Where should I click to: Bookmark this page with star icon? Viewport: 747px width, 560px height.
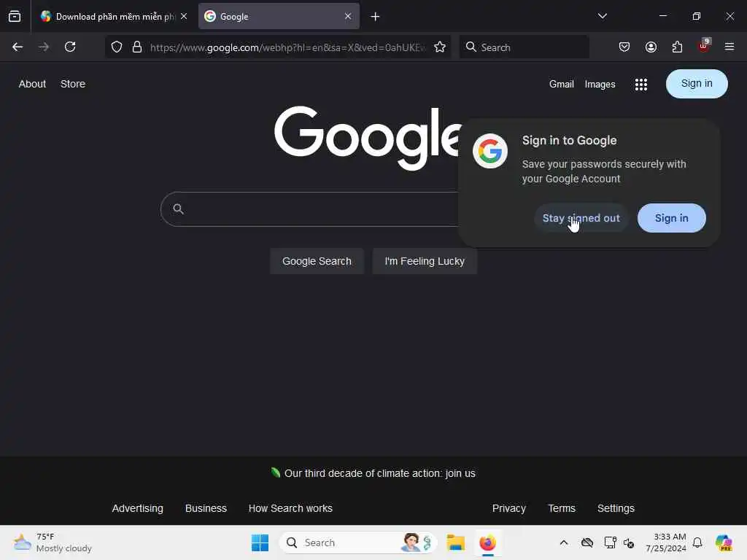pos(440,47)
